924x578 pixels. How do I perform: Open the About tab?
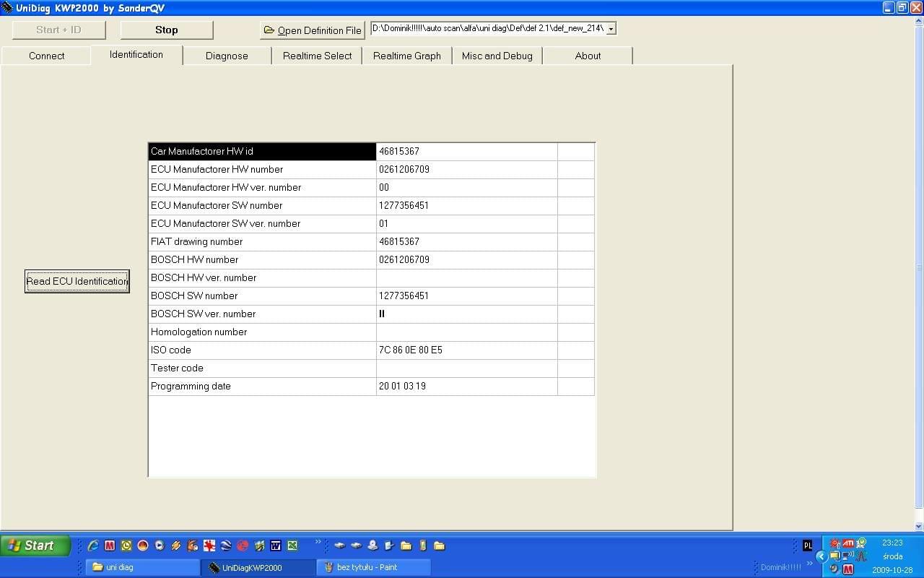(588, 56)
